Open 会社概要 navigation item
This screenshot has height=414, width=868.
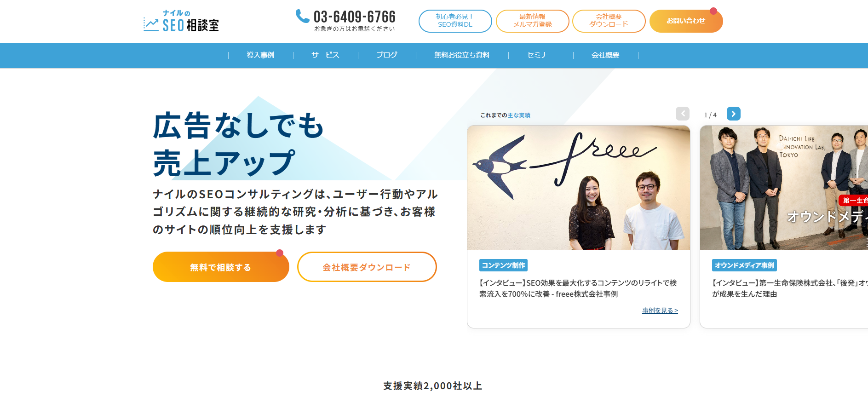(605, 55)
